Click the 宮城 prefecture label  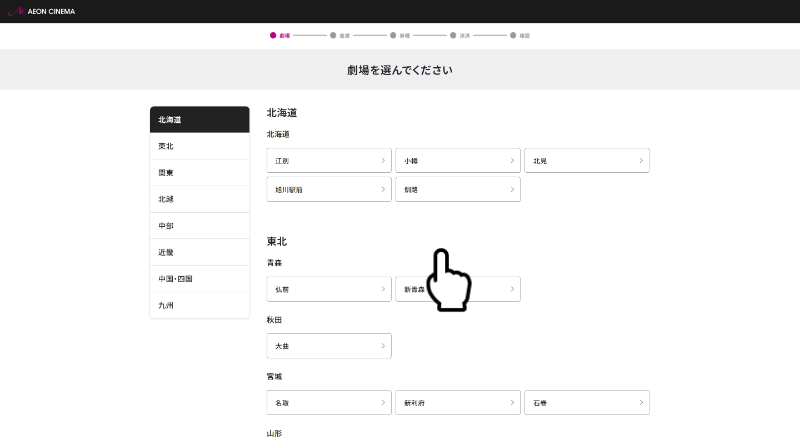pyautogui.click(x=274, y=377)
